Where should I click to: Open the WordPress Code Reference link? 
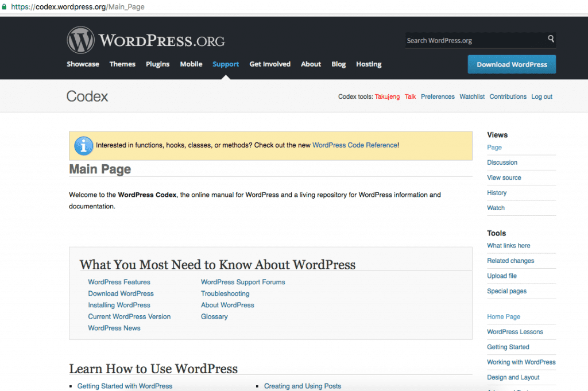[x=354, y=145]
